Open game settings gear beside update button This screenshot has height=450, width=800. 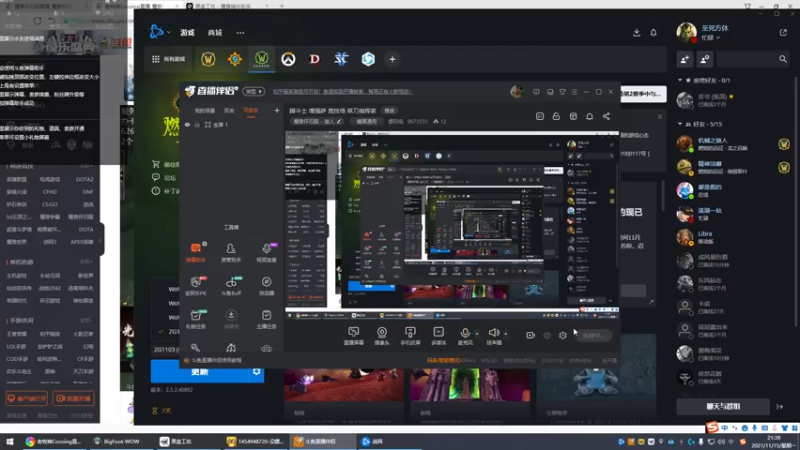click(x=257, y=372)
